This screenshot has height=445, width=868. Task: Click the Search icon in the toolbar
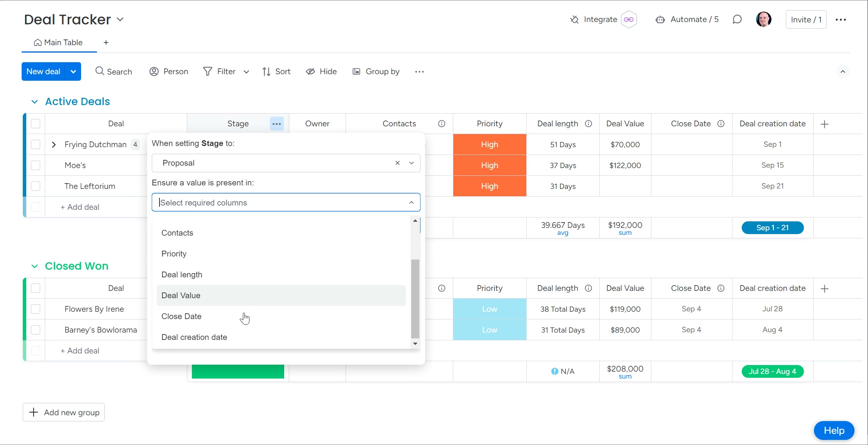tap(100, 71)
